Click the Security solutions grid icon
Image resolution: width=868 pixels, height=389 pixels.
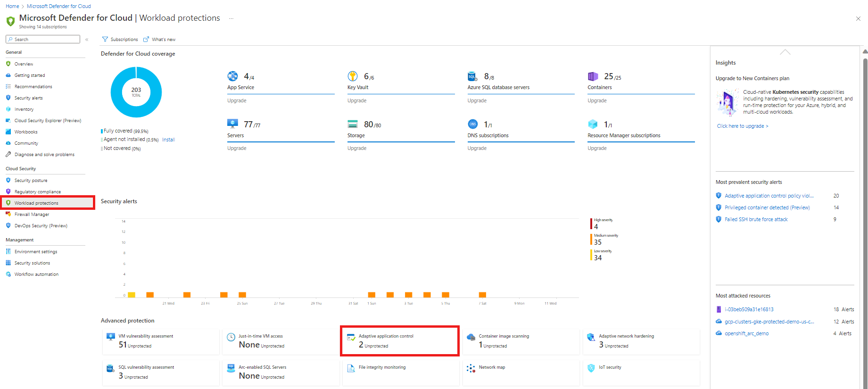coord(8,263)
